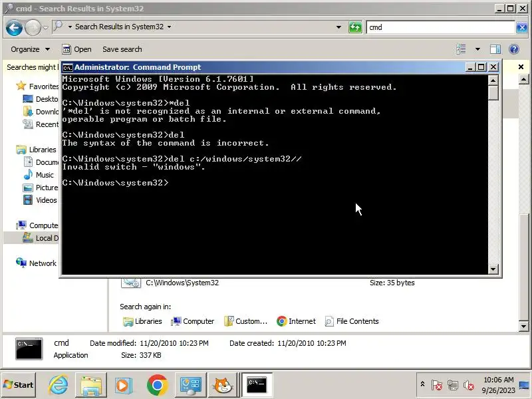Select Network in the navigation pane
Screen dimensions: 532x399
[x=36, y=263]
